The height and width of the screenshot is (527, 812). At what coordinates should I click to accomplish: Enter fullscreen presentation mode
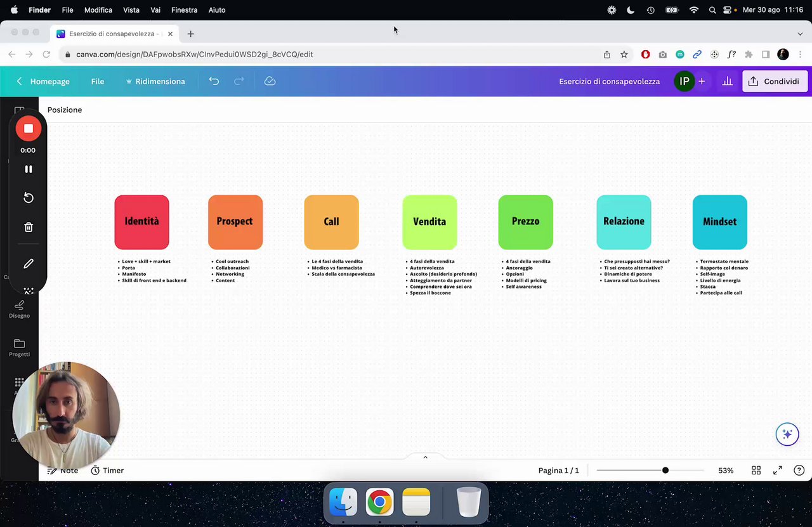(778, 471)
